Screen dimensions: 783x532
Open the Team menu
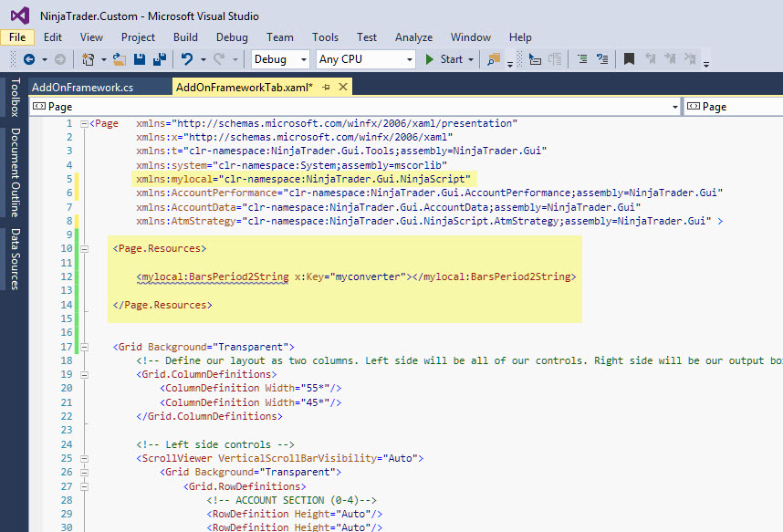click(x=279, y=37)
